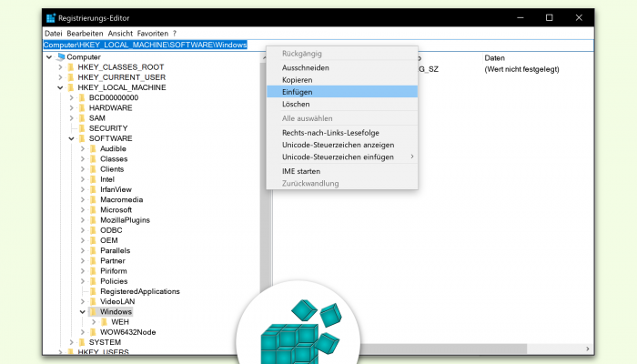Click folder icon beside SOFTWARE

pyautogui.click(x=83, y=138)
